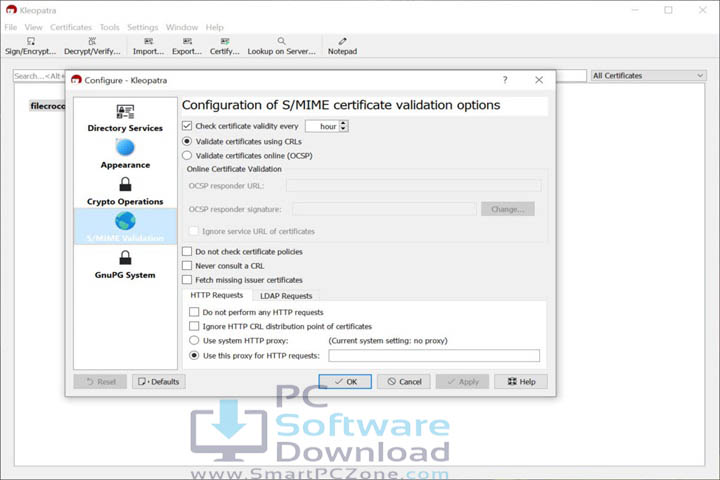The width and height of the screenshot is (720, 480).
Task: Close the Configure dialog with the X
Action: (x=539, y=80)
